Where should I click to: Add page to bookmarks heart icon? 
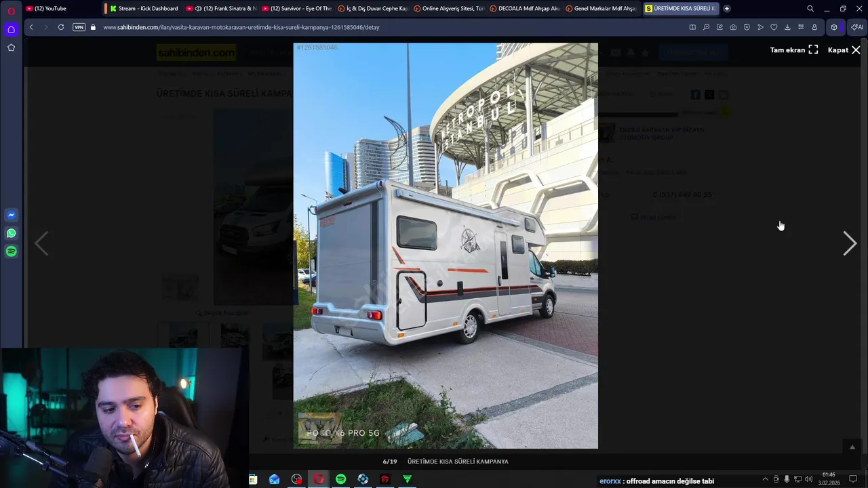[x=774, y=27]
